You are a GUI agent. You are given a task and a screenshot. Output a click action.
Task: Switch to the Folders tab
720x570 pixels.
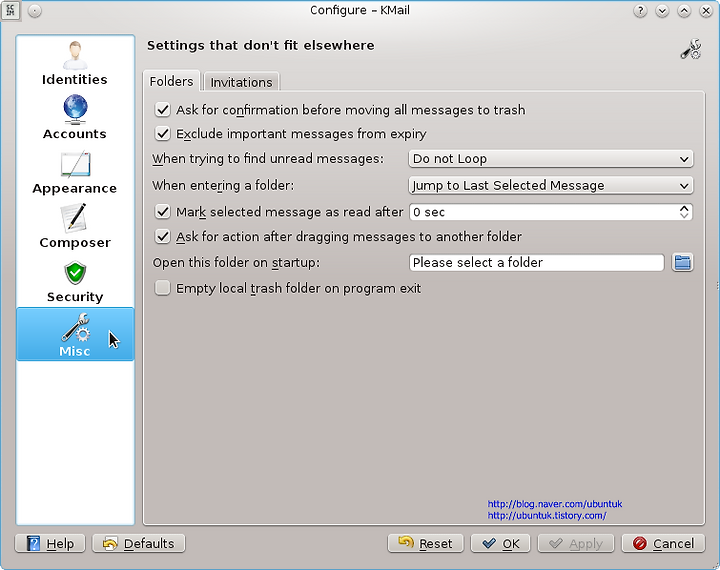171,81
